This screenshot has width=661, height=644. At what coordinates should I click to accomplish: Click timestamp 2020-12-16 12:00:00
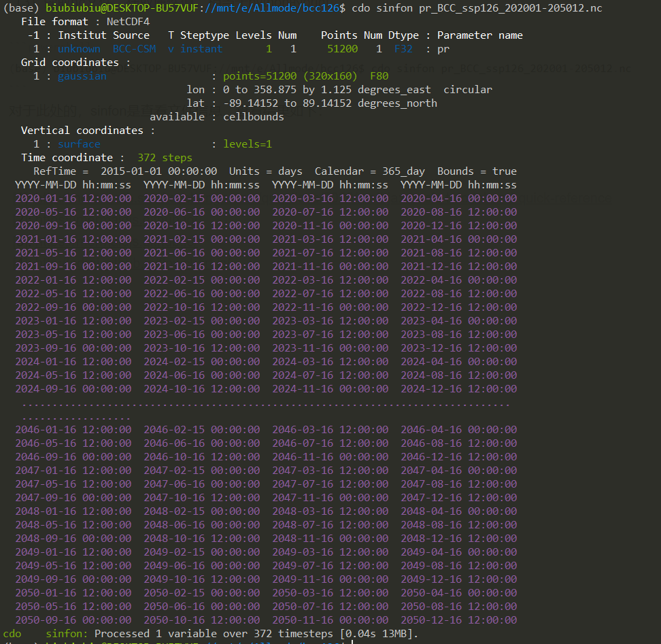(458, 226)
